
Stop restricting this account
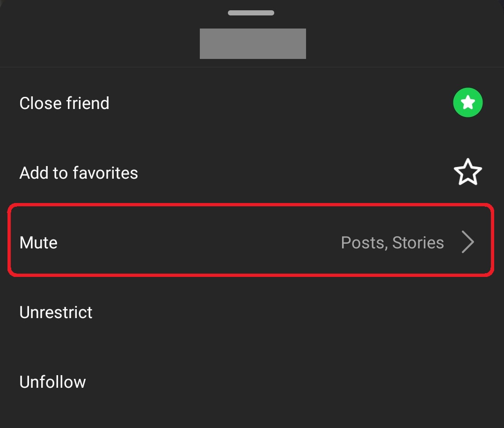pyautogui.click(x=56, y=312)
